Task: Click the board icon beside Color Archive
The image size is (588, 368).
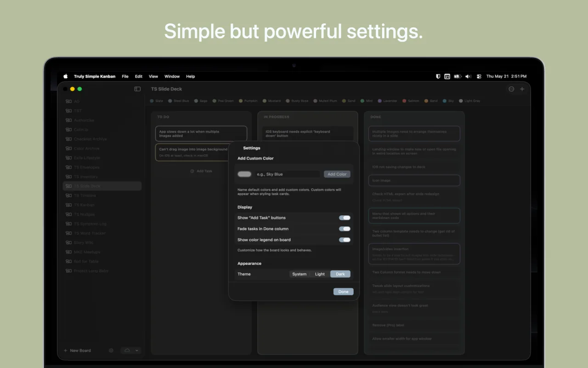Action: (68, 149)
